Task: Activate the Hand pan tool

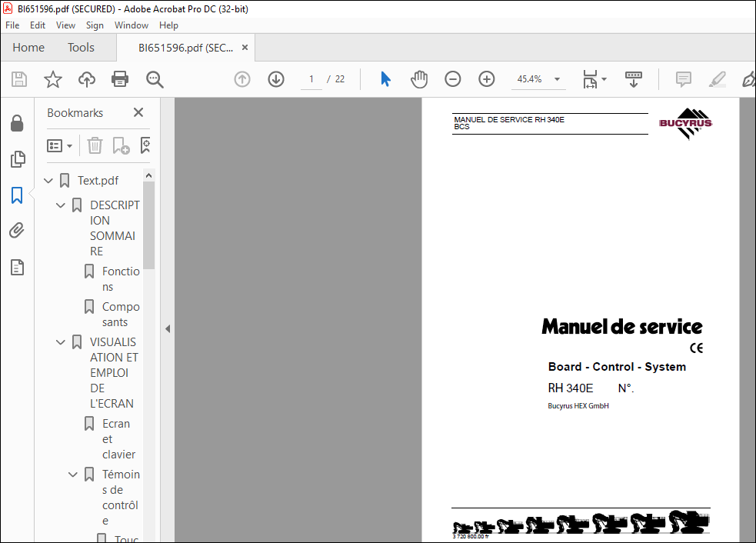Action: pos(419,79)
